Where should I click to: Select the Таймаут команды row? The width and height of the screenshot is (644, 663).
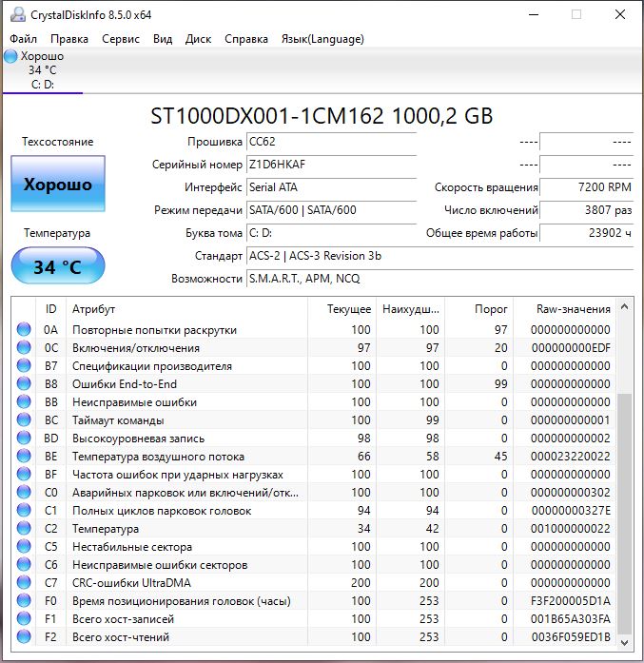point(314,419)
